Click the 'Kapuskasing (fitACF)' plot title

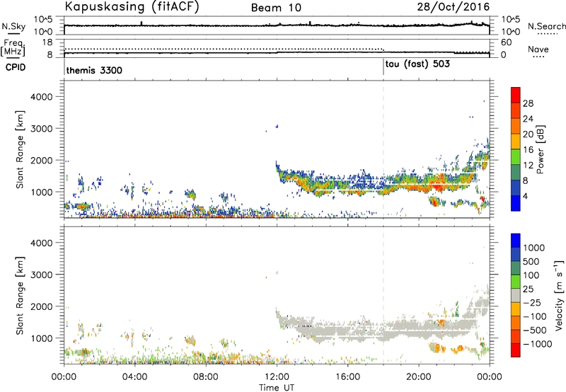[132, 6]
